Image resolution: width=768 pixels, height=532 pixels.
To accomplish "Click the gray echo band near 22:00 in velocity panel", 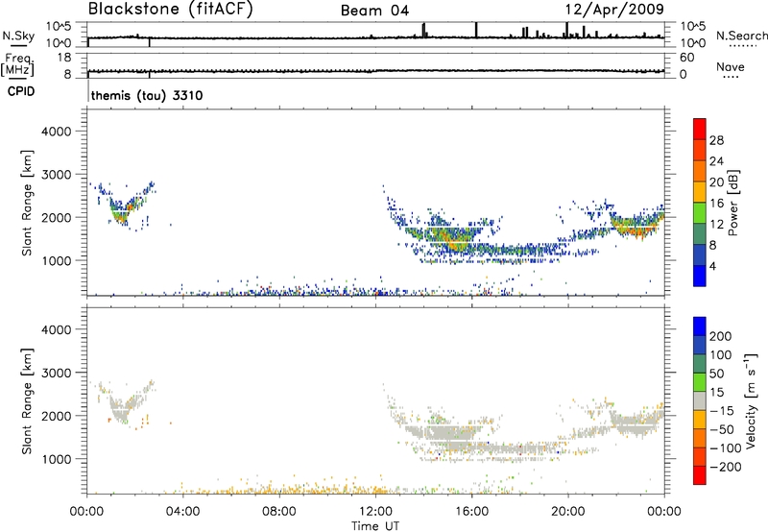I will pos(636,423).
